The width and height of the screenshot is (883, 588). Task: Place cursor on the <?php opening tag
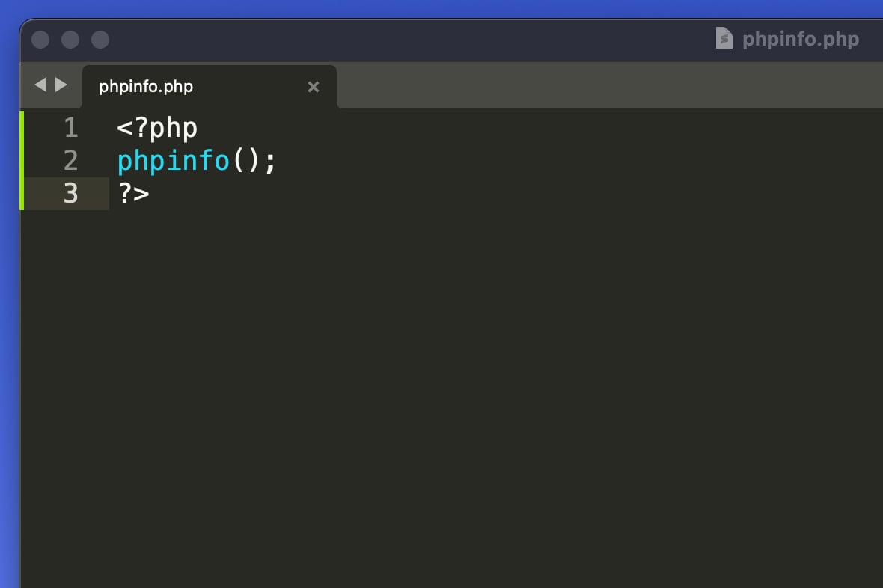click(157, 129)
